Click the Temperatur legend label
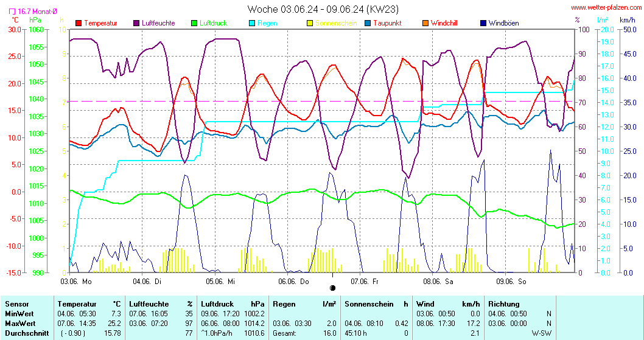 pos(100,23)
